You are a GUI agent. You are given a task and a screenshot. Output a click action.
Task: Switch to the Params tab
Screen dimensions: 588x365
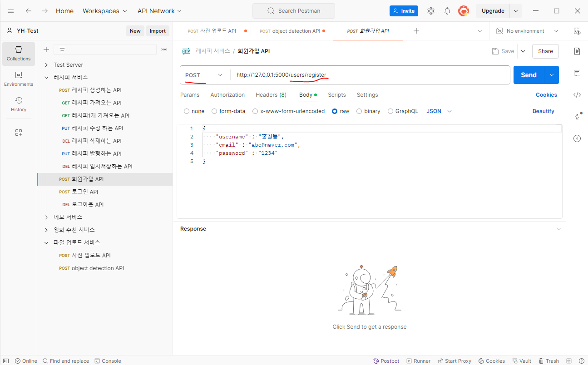click(x=190, y=95)
